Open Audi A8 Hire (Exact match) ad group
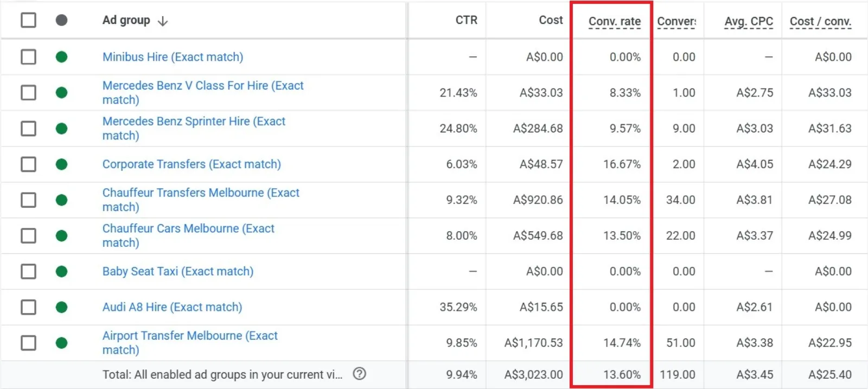The height and width of the screenshot is (389, 868). tap(172, 307)
